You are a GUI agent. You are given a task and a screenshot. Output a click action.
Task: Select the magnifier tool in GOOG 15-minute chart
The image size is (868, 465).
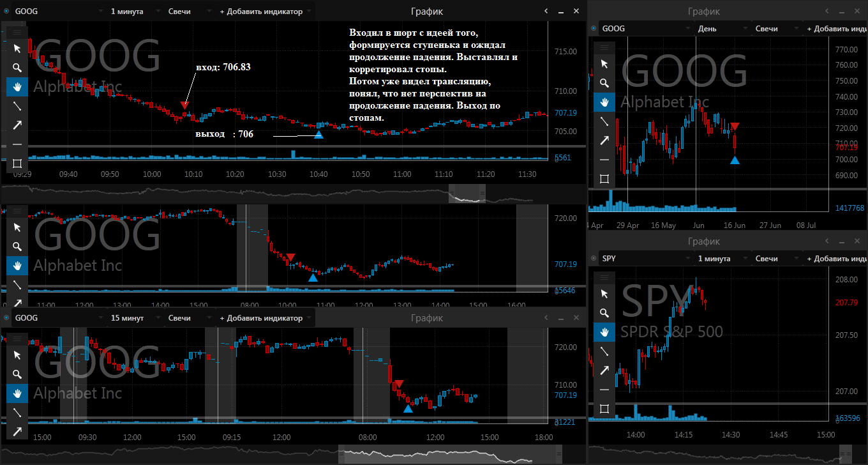[x=17, y=374]
